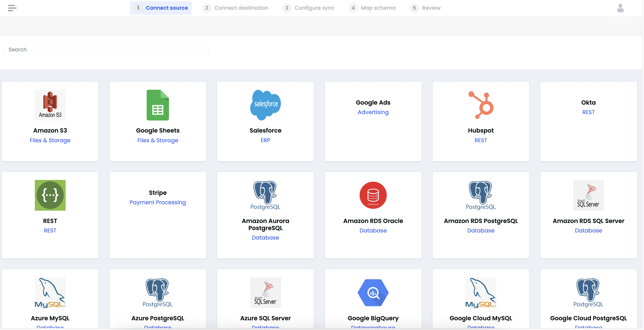Viewport: 644px width, 330px height.
Task: Go to step 1 Connect source
Action: click(161, 8)
